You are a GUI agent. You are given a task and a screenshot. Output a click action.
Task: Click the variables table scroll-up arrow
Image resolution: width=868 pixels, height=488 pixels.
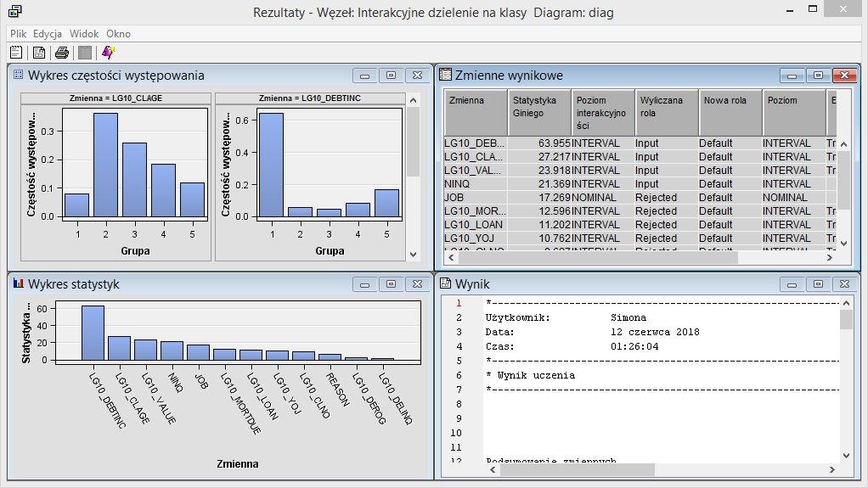843,144
